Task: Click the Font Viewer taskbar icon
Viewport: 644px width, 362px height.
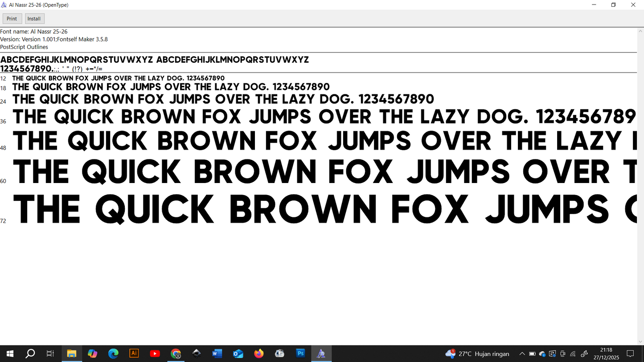Action: 321,354
